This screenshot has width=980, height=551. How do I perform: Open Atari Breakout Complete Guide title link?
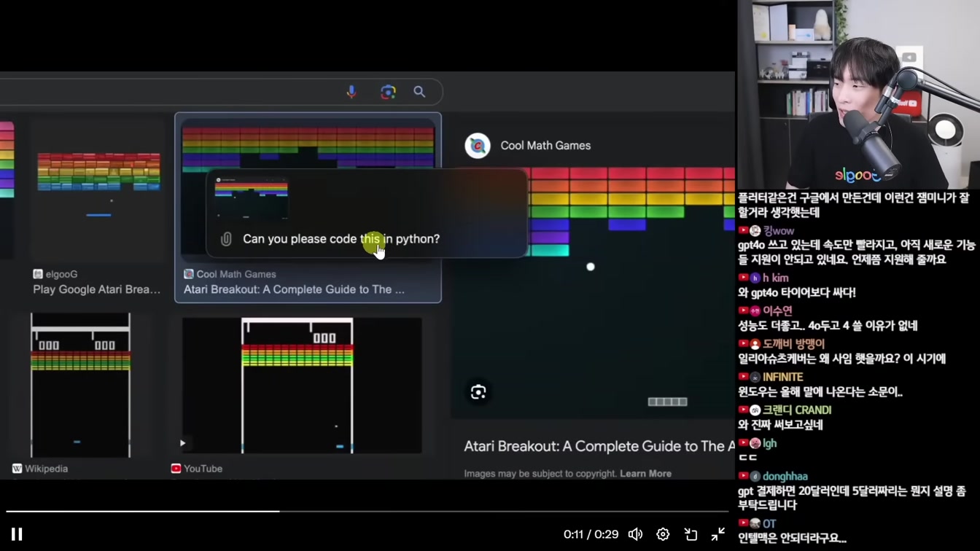click(599, 446)
